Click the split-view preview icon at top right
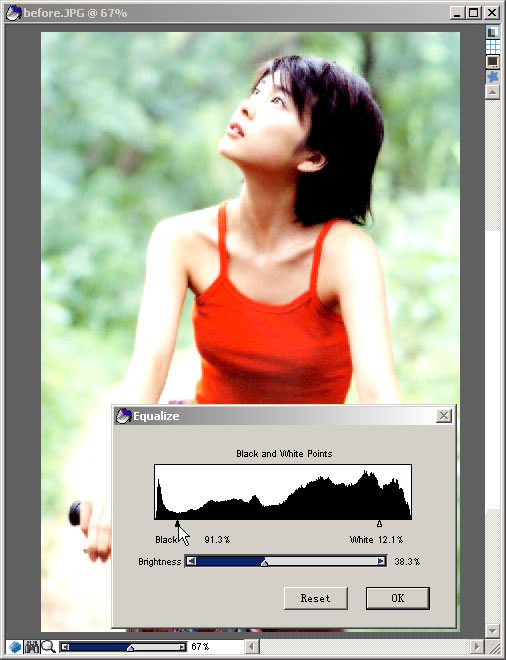 click(x=492, y=32)
